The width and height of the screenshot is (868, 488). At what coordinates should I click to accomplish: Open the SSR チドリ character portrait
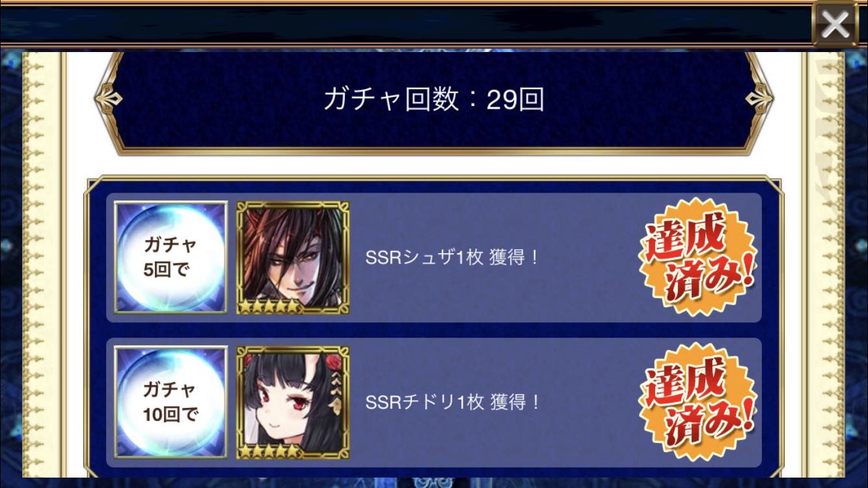[x=293, y=402]
